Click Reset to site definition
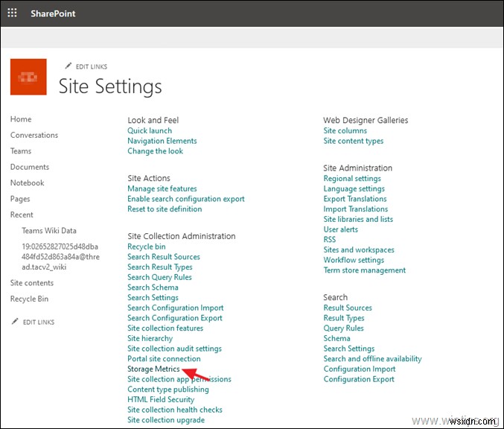Viewport: 504px width, 429px height. click(165, 209)
